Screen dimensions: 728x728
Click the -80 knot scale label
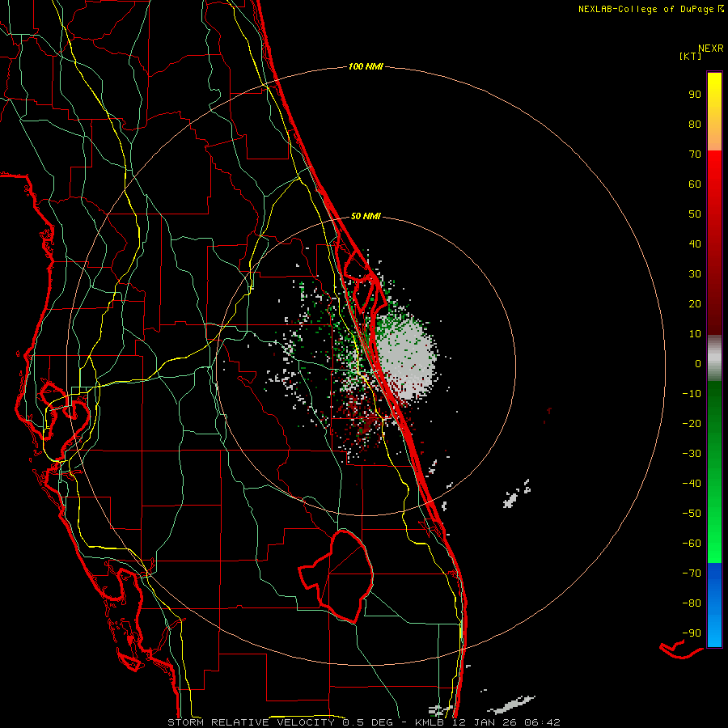click(692, 603)
